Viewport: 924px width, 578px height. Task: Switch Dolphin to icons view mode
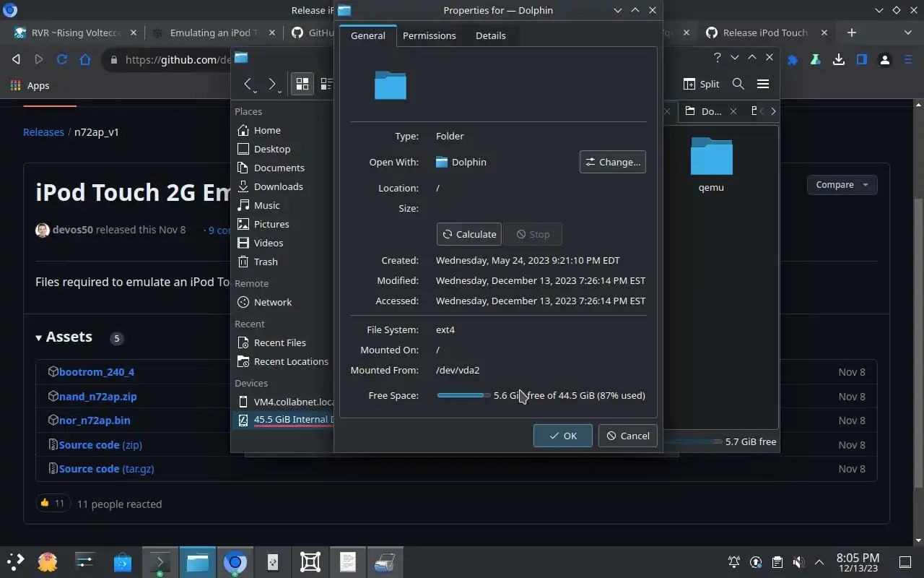pos(302,84)
